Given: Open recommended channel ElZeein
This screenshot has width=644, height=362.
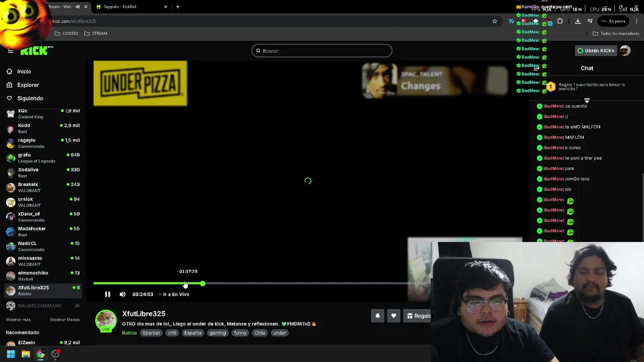Looking at the screenshot, I should point(43,344).
